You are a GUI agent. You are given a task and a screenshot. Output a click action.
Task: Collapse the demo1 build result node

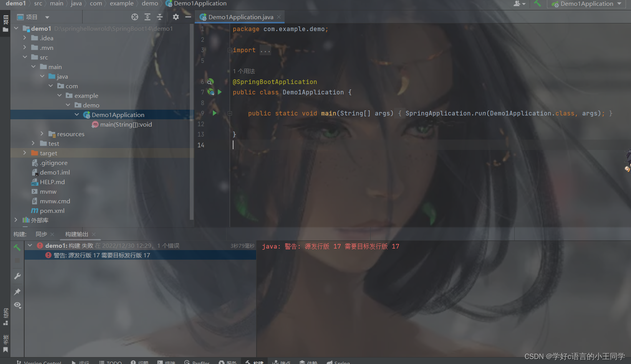[30, 245]
